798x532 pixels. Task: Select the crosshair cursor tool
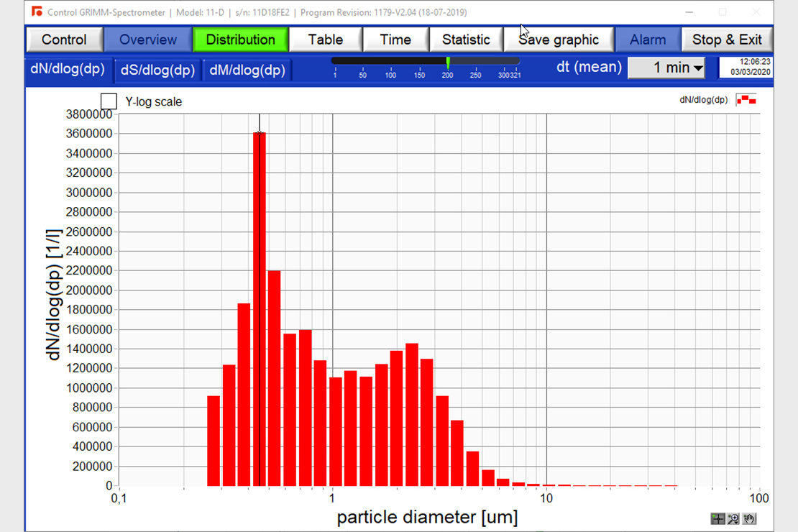[717, 518]
